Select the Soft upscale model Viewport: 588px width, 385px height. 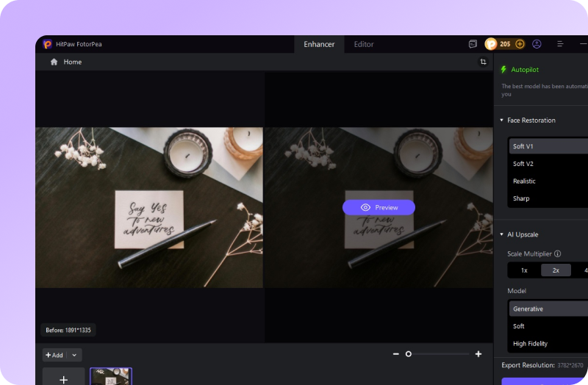click(548, 326)
